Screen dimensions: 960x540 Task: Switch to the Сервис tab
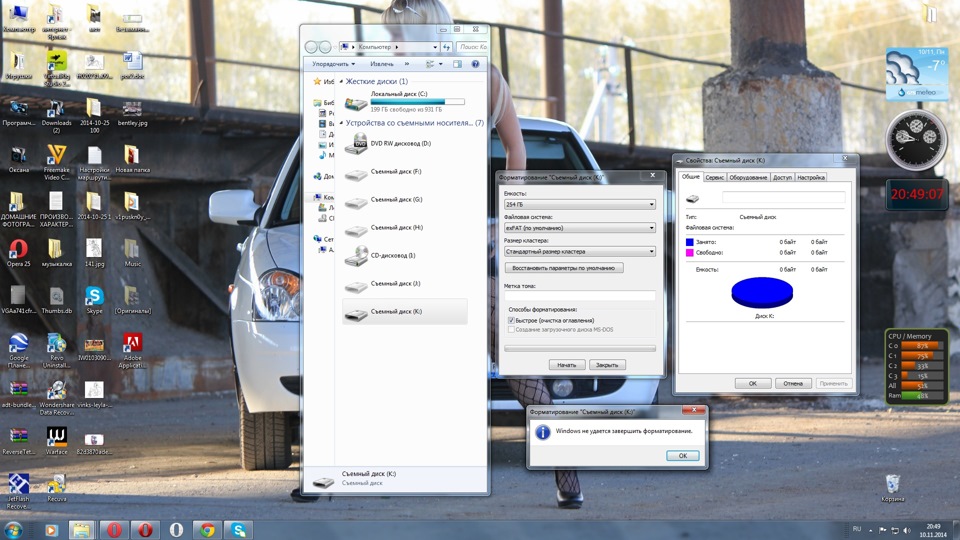tap(714, 178)
